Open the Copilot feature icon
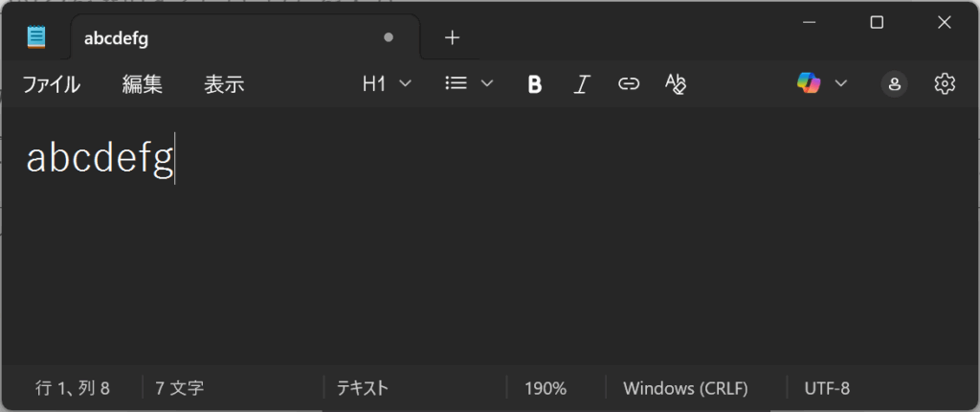 [x=809, y=83]
